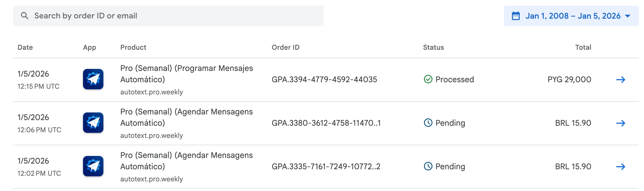Click the app icon for 12:02 PM order
The height and width of the screenshot is (191, 644).
[93, 166]
